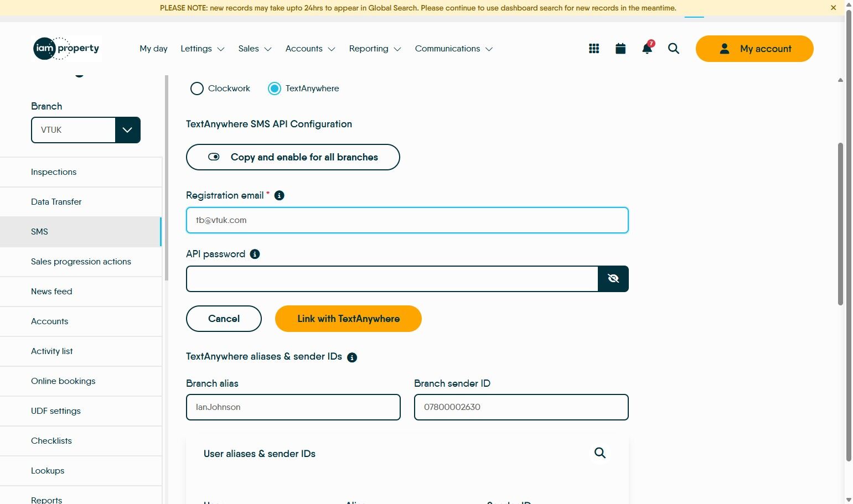Image resolution: width=853 pixels, height=504 pixels.
Task: Expand the Communications menu
Action: pos(454,49)
